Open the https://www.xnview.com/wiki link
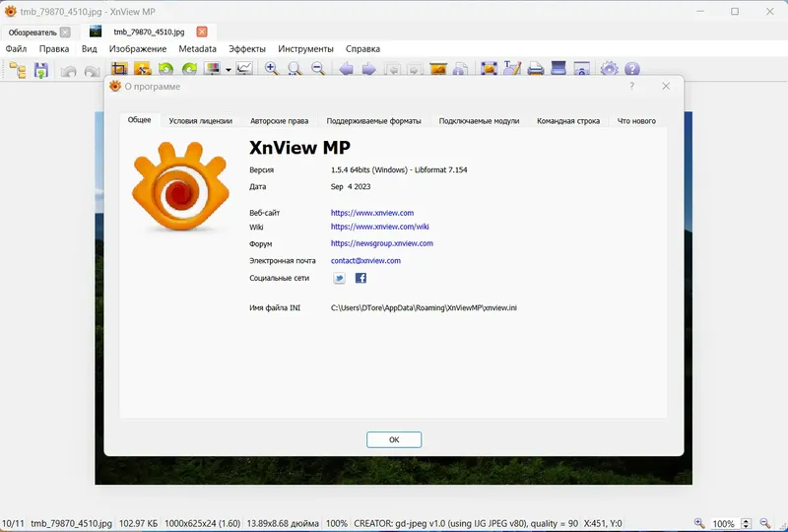 coord(380,227)
